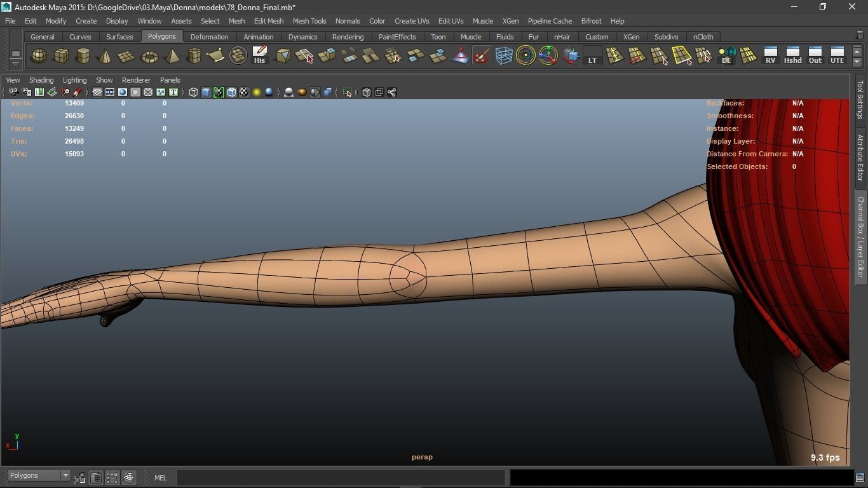Open the Outliner via the Out icon
The width and height of the screenshot is (868, 488).
(x=815, y=56)
